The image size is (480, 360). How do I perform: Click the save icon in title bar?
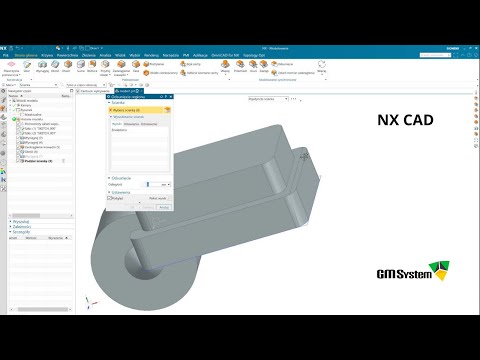tap(11, 48)
